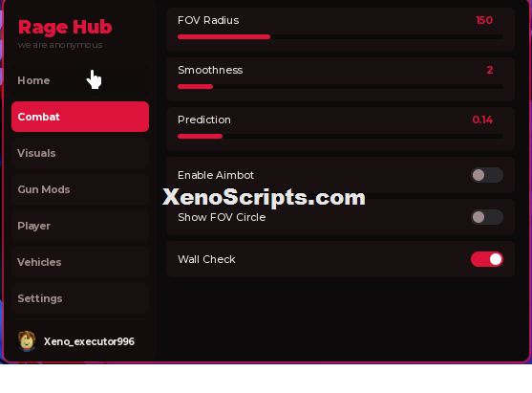Disable the Wall Check toggle

click(x=487, y=259)
